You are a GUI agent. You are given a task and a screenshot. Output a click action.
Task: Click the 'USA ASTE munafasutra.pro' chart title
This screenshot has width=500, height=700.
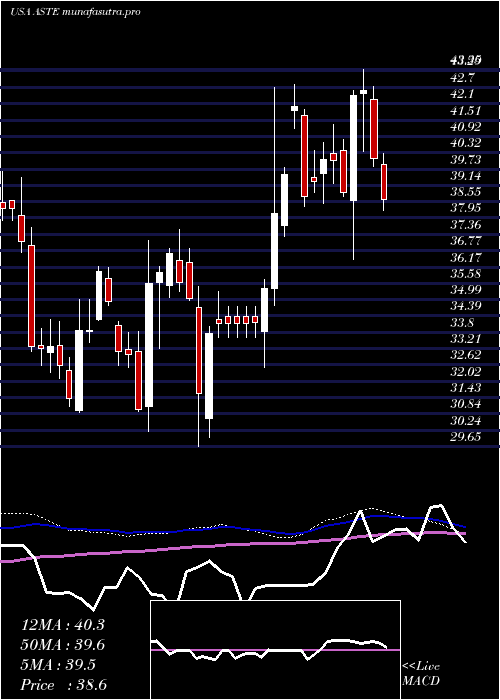[x=75, y=12]
